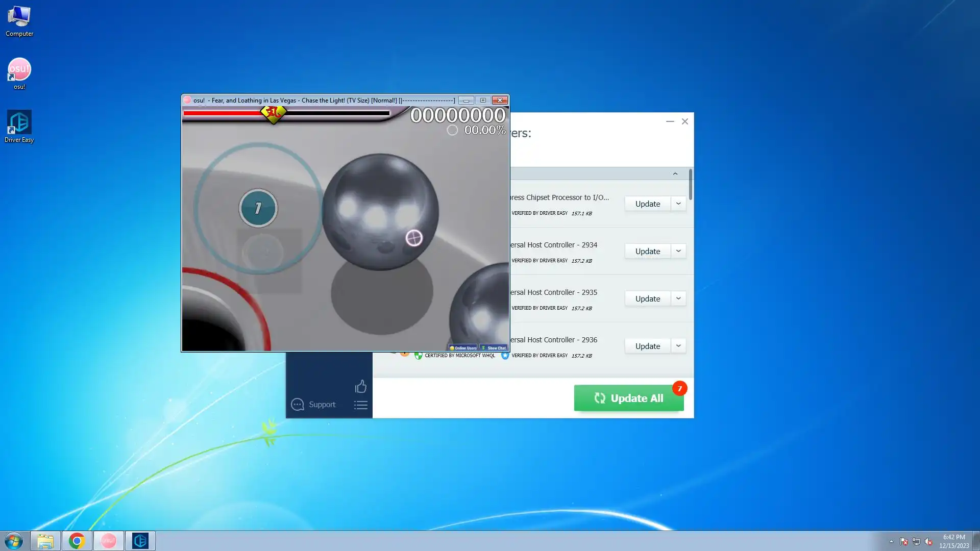Click the thumbs-up feedback icon
980x551 pixels.
pos(360,387)
